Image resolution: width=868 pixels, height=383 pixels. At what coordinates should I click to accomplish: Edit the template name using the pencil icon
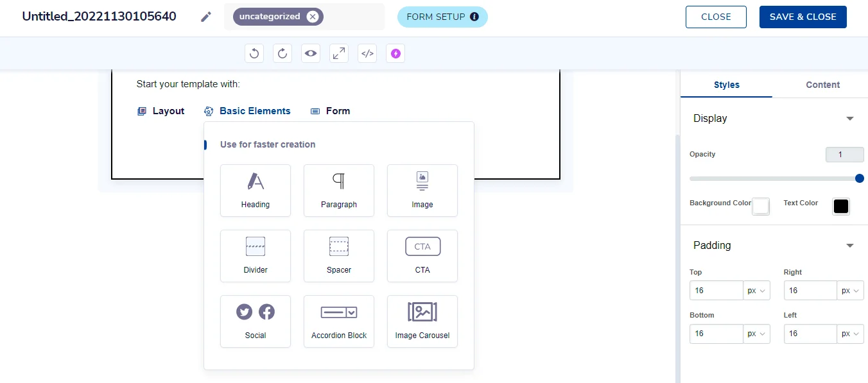click(x=205, y=17)
